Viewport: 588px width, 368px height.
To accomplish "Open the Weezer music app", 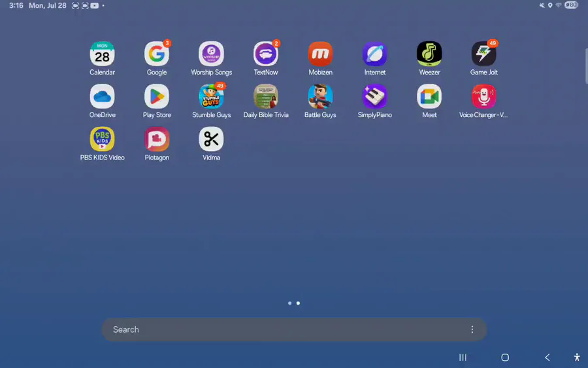I will coord(429,54).
